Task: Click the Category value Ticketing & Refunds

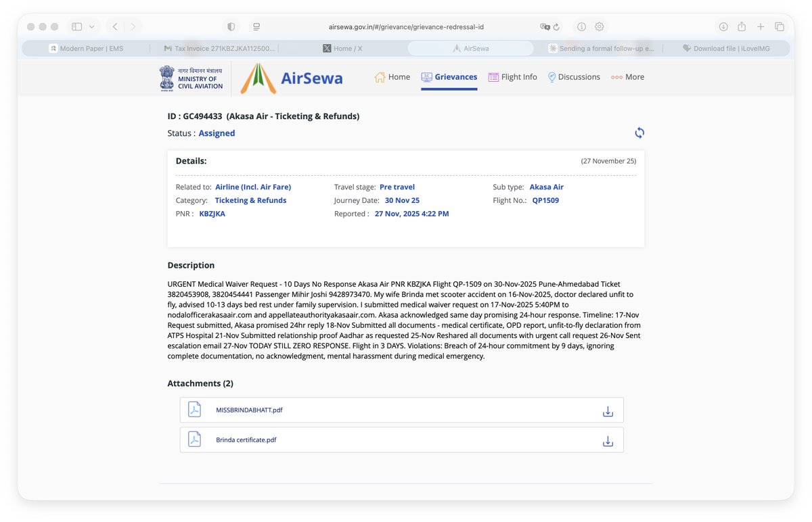Action: [250, 201]
